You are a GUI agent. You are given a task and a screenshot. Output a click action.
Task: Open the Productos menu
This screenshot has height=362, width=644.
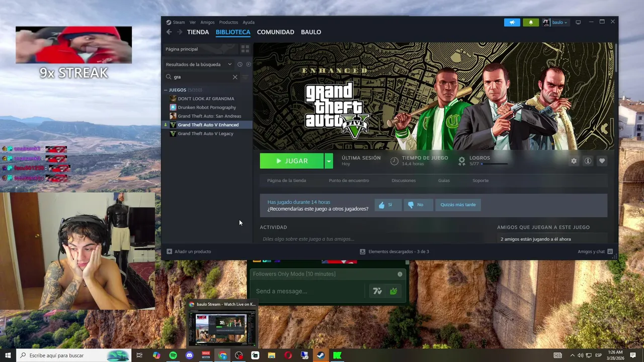(x=228, y=22)
